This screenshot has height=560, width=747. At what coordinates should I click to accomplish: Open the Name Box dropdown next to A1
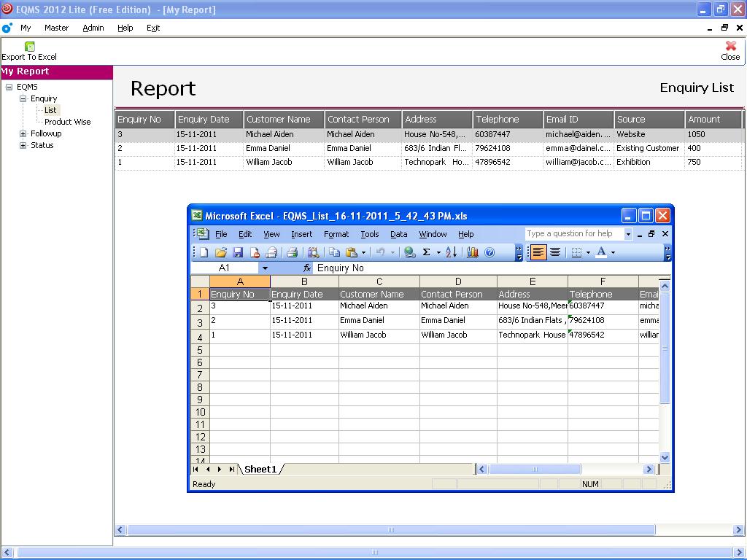point(265,268)
